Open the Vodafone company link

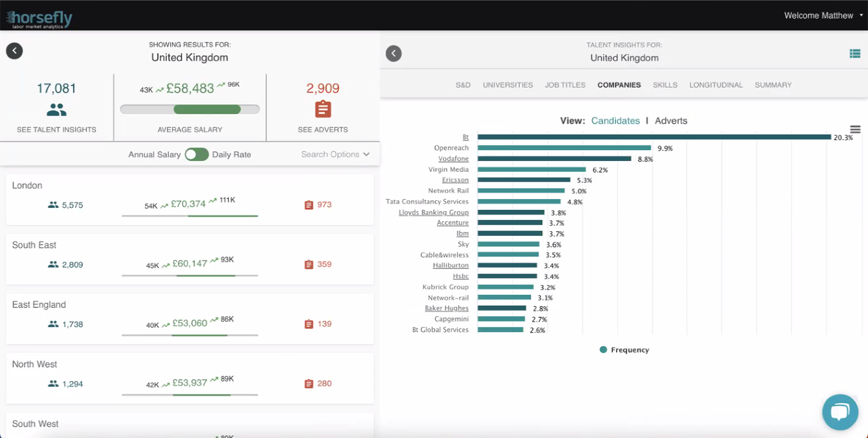(454, 159)
